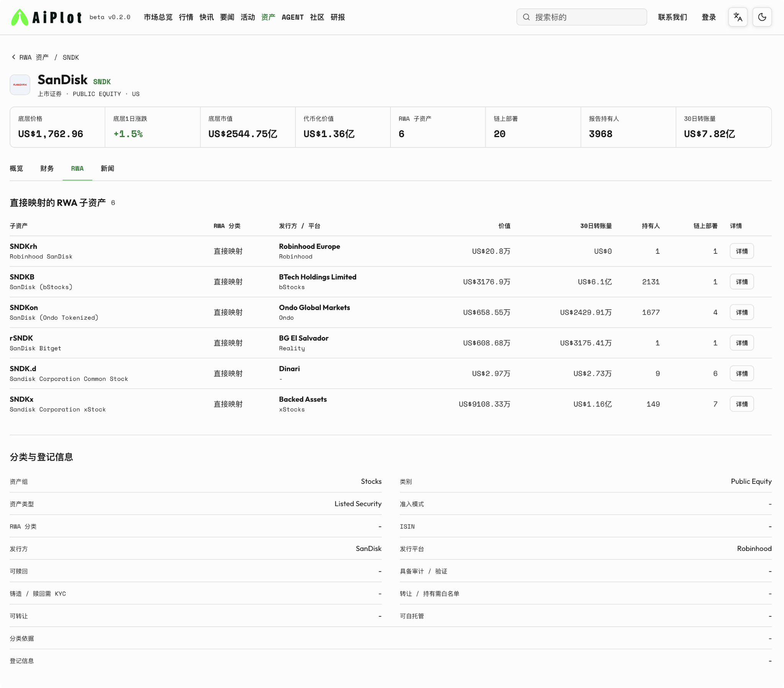This screenshot has width=784, height=688.
Task: Click 链上部署 column header
Action: (706, 226)
